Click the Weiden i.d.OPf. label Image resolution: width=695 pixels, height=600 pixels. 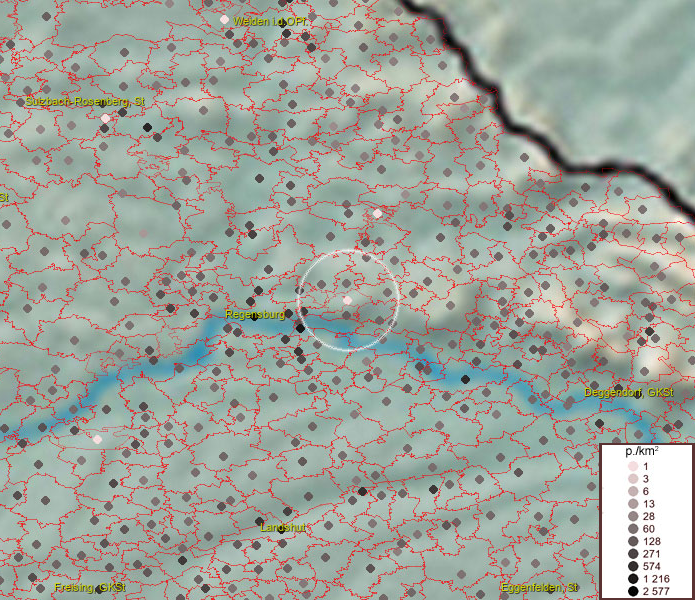pyautogui.click(x=270, y=21)
